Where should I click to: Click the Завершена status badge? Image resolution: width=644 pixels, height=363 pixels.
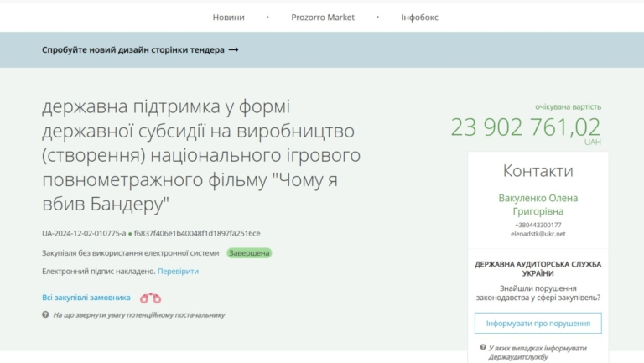pyautogui.click(x=249, y=252)
